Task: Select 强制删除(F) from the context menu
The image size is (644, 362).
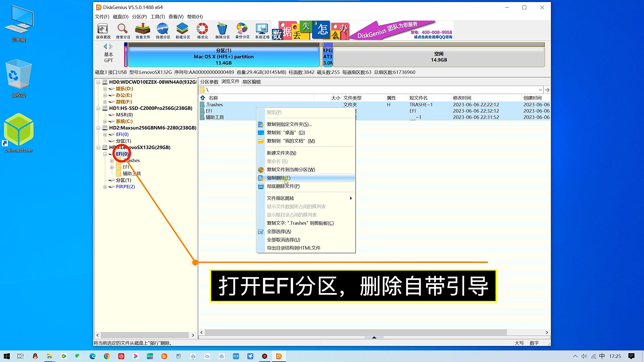Action: pyautogui.click(x=278, y=178)
